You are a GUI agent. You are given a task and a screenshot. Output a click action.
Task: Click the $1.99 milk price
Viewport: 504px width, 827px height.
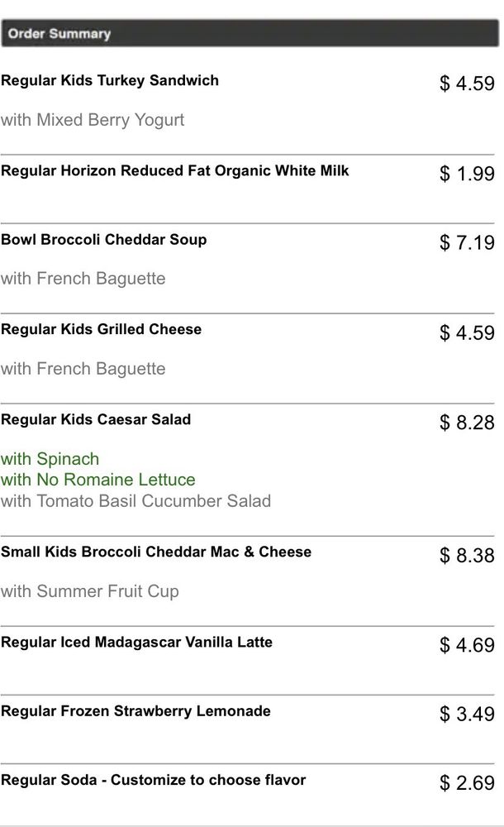click(x=467, y=174)
